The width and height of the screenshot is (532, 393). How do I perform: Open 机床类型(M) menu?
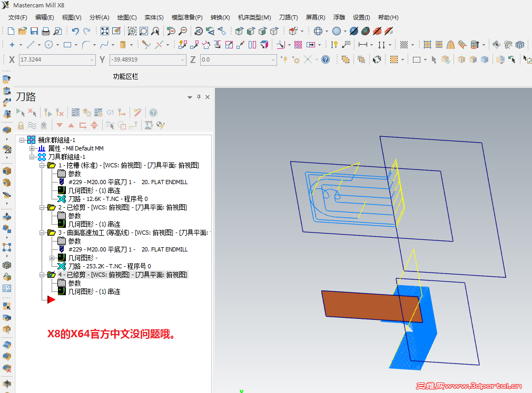(254, 17)
